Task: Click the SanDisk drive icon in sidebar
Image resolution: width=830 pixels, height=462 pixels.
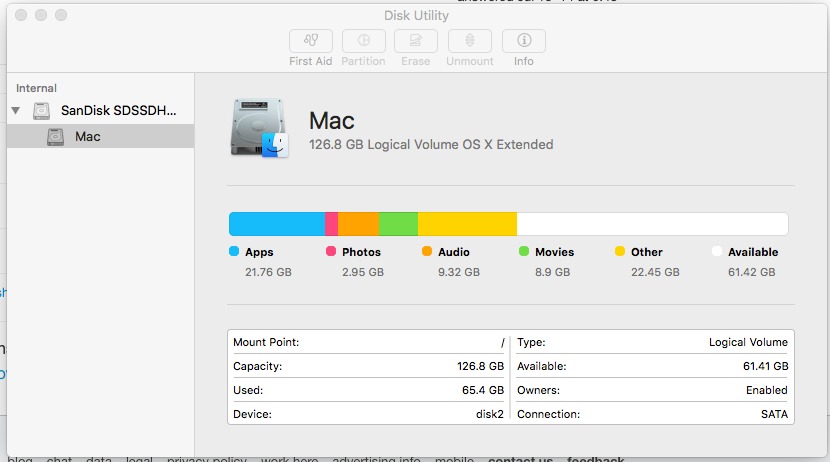Action: pyautogui.click(x=41, y=111)
